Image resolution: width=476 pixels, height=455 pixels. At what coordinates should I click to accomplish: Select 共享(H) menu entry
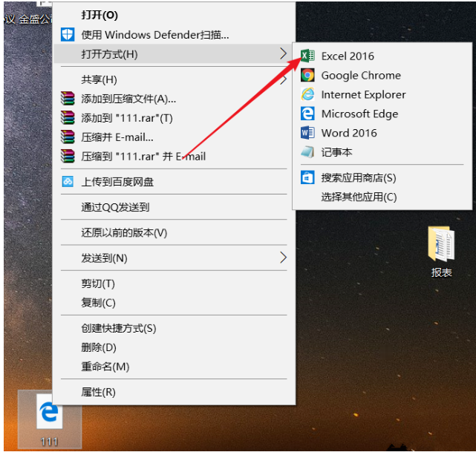pos(174,79)
